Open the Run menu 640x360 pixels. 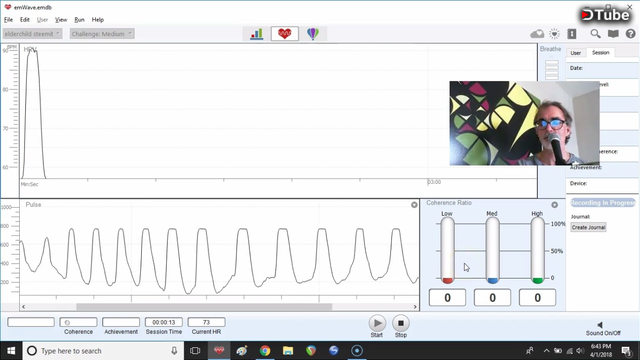tap(79, 20)
